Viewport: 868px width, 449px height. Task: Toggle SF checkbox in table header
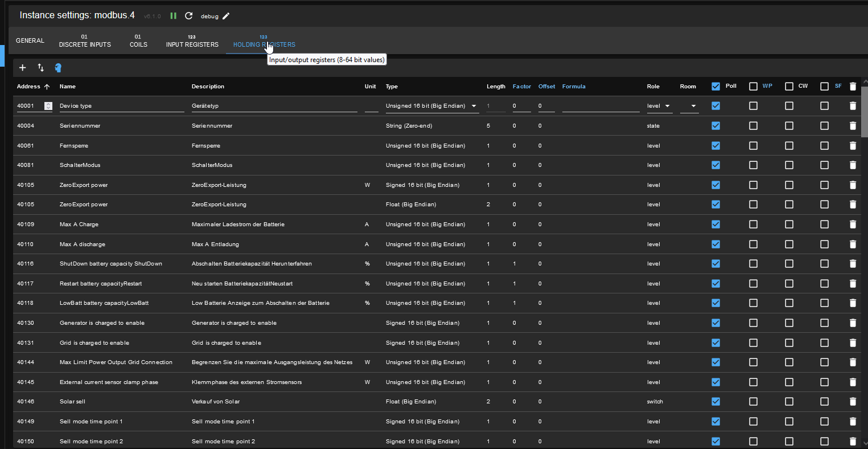824,87
